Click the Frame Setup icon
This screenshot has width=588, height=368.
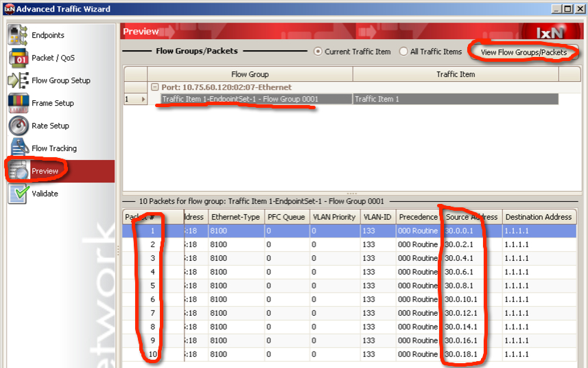pyautogui.click(x=18, y=103)
